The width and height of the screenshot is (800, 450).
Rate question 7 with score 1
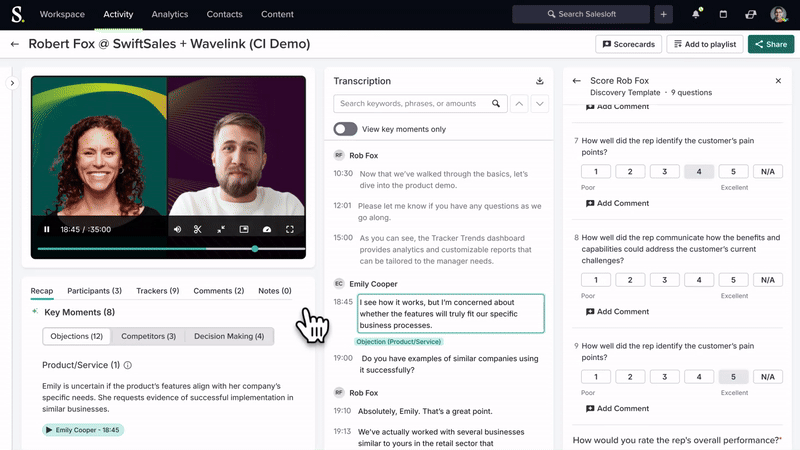pos(595,171)
